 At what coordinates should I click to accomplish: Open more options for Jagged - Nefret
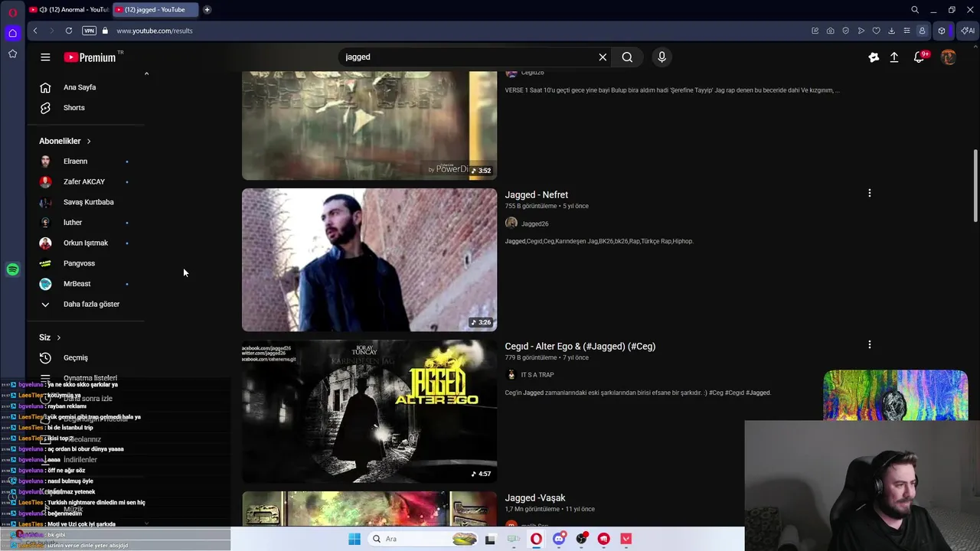870,194
